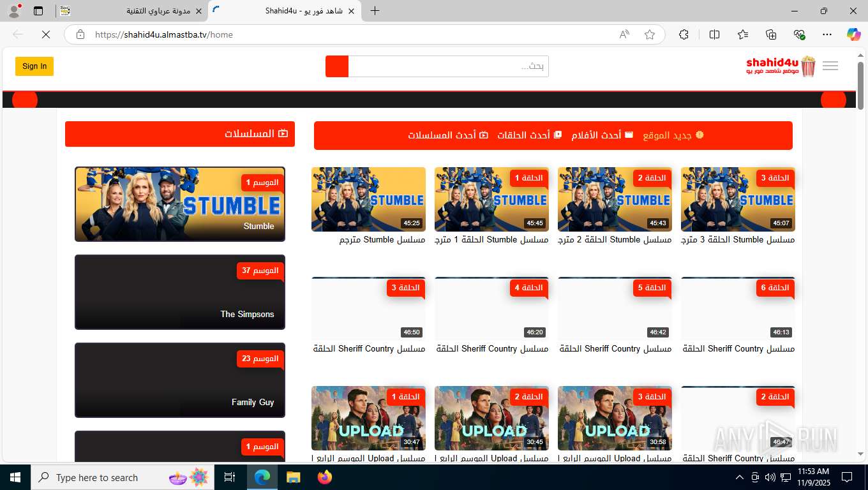Screen dimensions: 868x490
Task: Open the المسلسلات sidebar heading
Action: [x=180, y=134]
